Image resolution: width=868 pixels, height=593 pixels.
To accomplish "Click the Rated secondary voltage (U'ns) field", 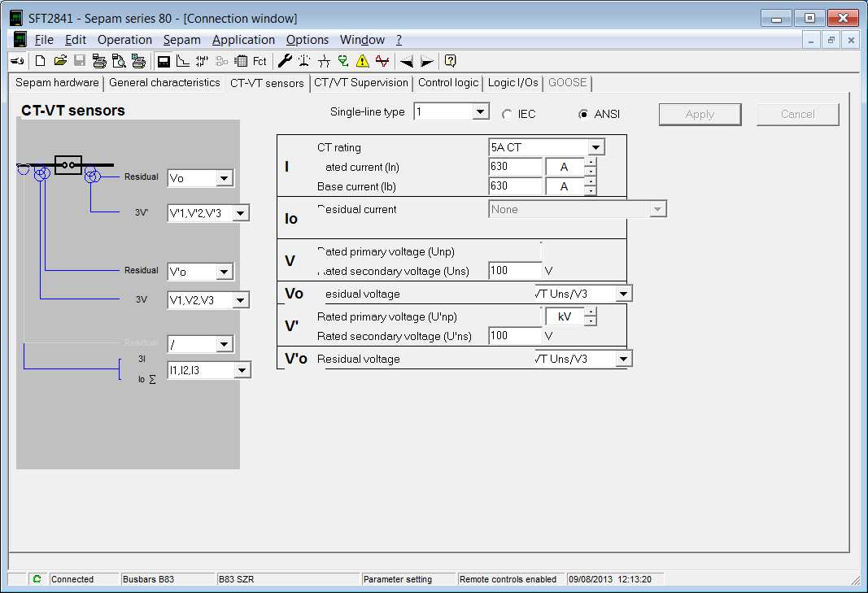I will 516,335.
